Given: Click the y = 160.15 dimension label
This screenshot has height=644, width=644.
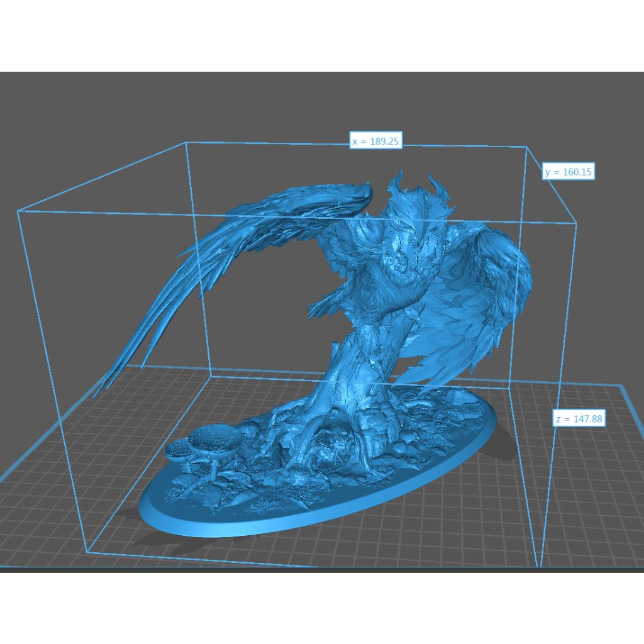Looking at the screenshot, I should (569, 172).
